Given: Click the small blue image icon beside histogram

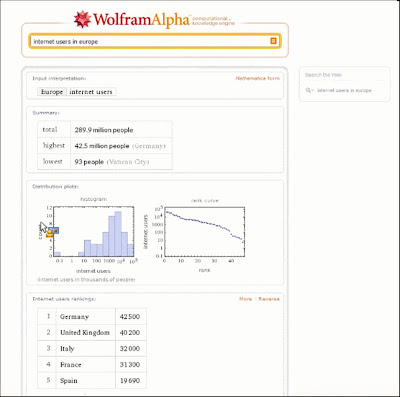Looking at the screenshot, I should pyautogui.click(x=53, y=231).
